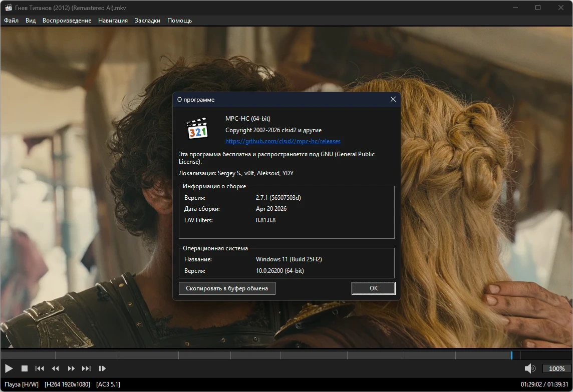573x392 pixels.
Task: Click version value 2.7.1 (56507503d)
Action: pos(278,198)
